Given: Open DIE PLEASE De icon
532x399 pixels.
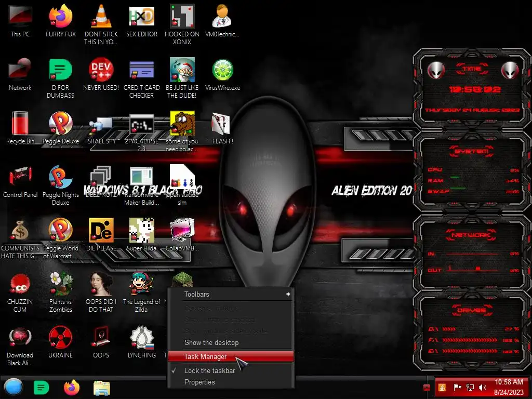Looking at the screenshot, I should tap(101, 230).
